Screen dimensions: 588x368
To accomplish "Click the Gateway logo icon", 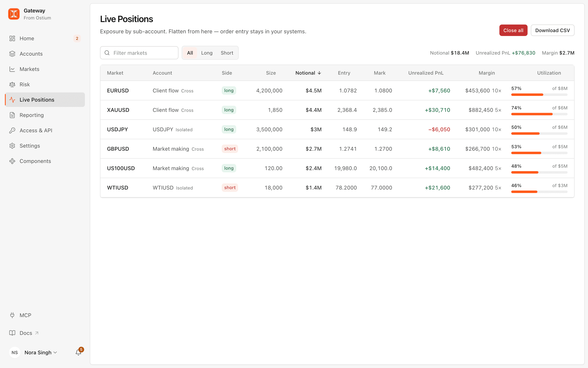I will (14, 14).
